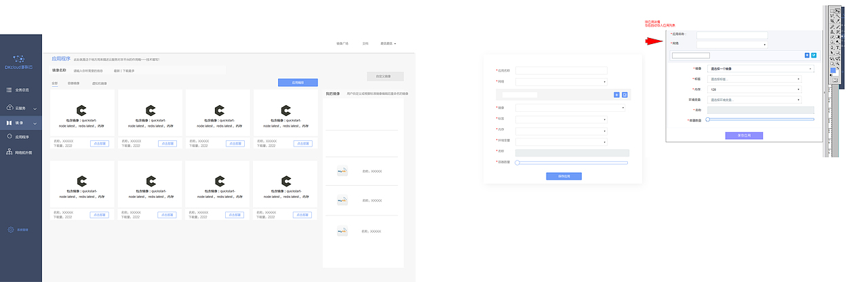868x282 pixels.
Task: Open the 内存 dropdown showing 128
Action: 754,89
